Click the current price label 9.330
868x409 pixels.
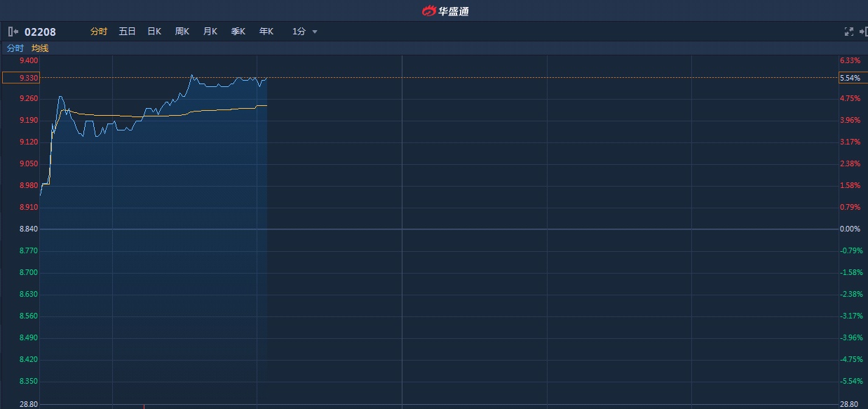pyautogui.click(x=20, y=78)
